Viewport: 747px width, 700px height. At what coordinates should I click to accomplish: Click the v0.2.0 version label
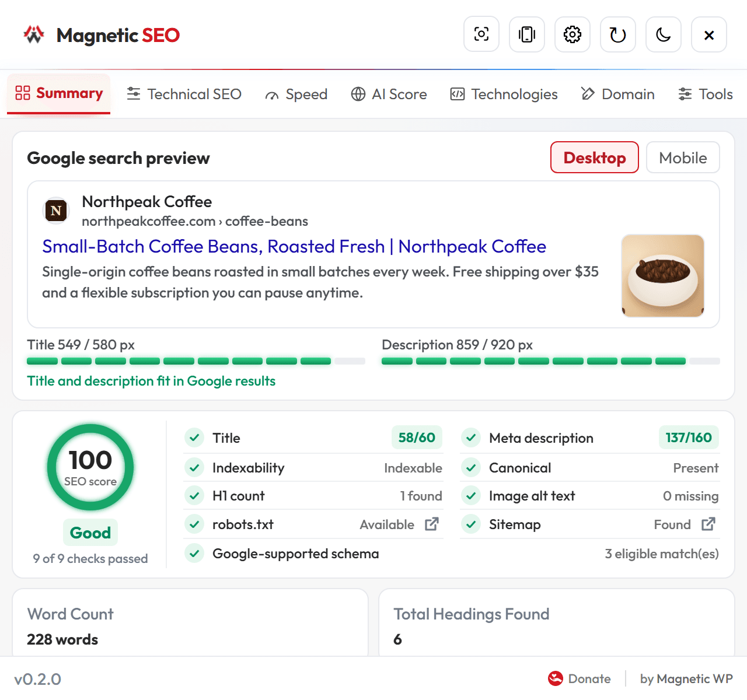[38, 679]
